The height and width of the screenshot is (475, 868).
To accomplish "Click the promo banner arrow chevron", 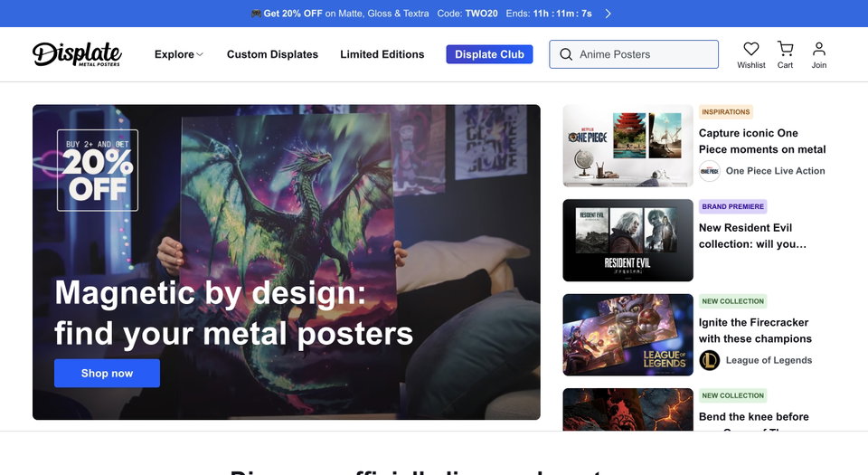I will coord(608,14).
